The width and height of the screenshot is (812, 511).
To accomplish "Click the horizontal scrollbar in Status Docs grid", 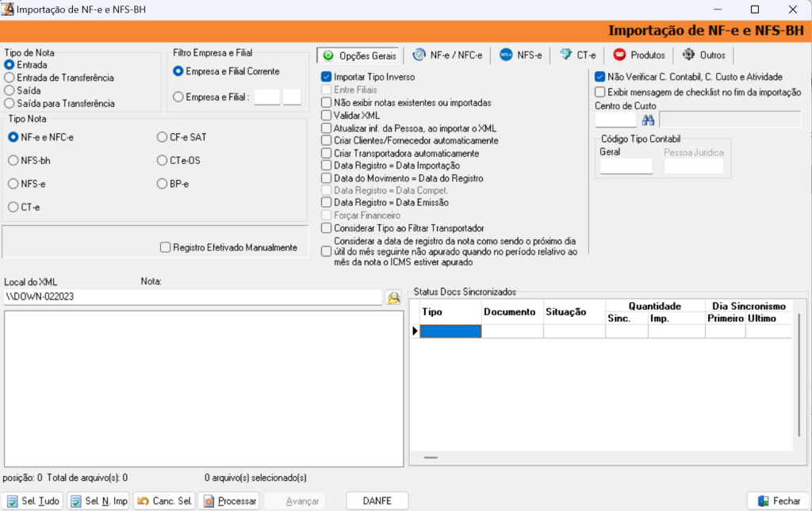I will (431, 458).
